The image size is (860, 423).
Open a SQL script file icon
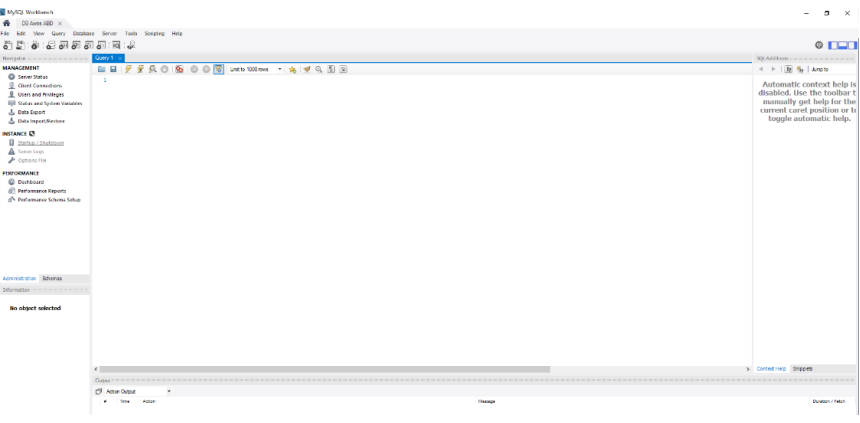[101, 69]
